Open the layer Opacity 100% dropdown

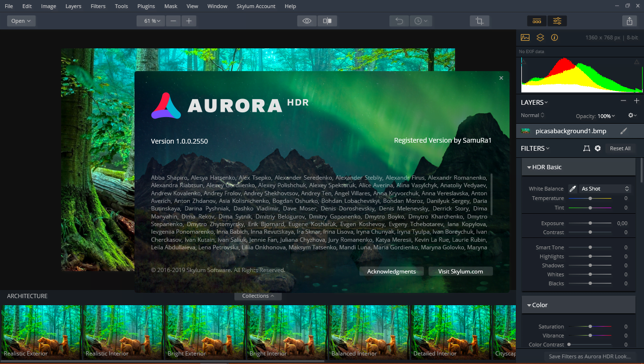(x=606, y=116)
